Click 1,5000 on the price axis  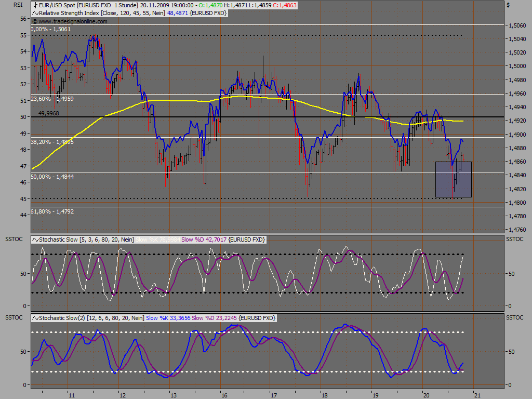tap(517, 66)
